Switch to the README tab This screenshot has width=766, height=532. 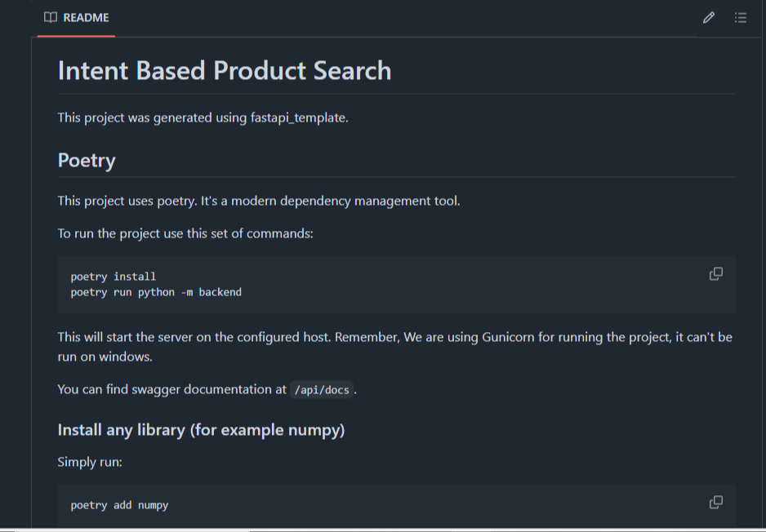coord(76,17)
